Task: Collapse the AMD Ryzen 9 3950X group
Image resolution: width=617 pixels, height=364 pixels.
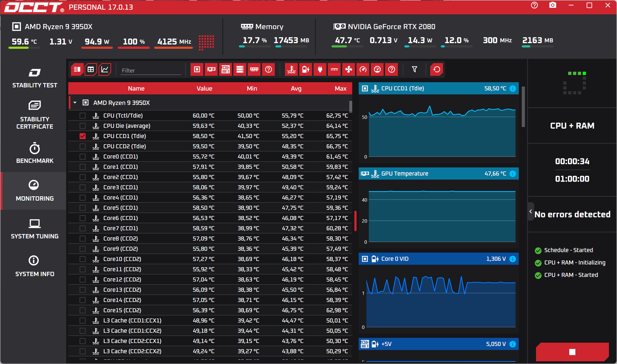Action: coord(75,103)
